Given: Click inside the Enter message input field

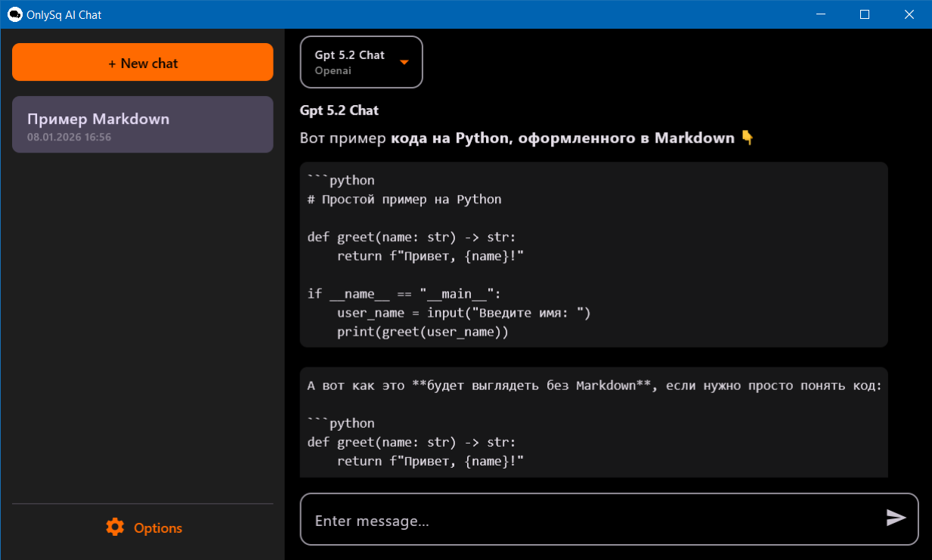Looking at the screenshot, I should coord(529,519).
